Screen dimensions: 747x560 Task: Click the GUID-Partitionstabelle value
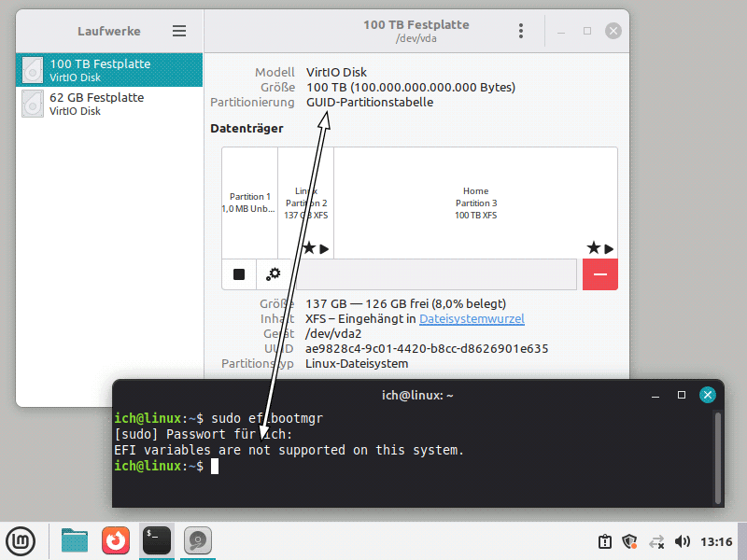point(370,102)
